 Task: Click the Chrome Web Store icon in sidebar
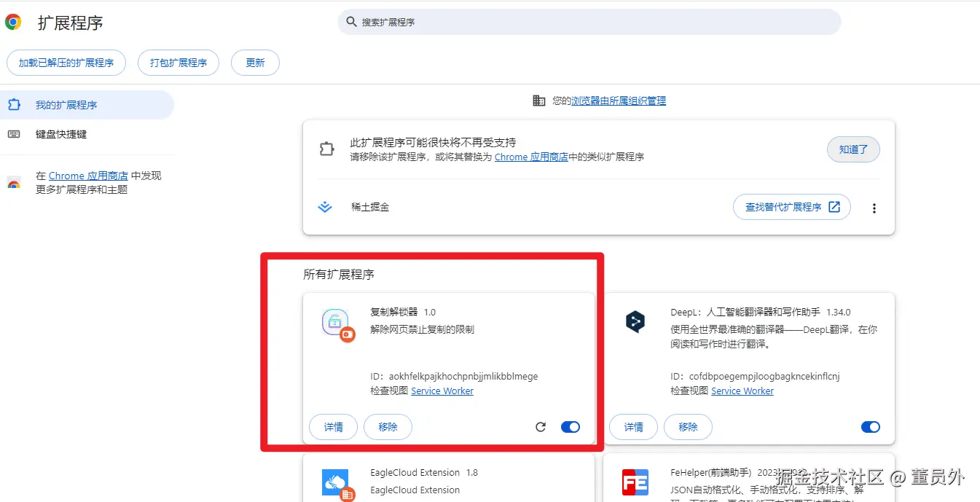point(14,183)
